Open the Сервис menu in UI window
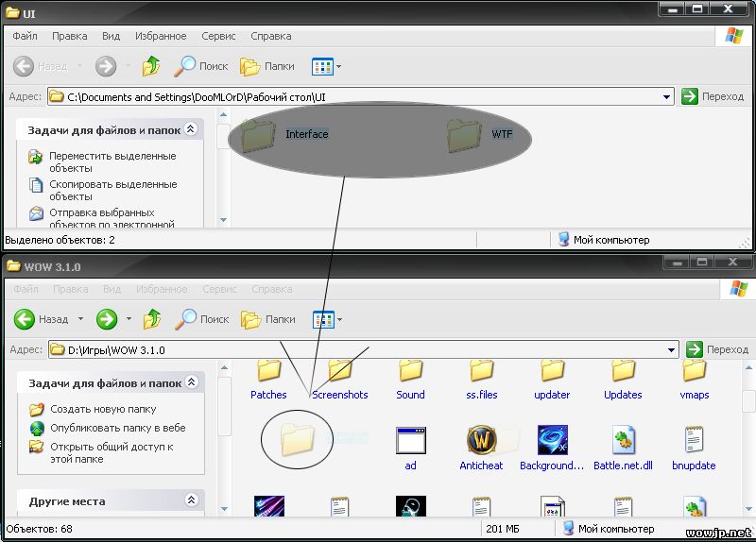 pos(218,36)
